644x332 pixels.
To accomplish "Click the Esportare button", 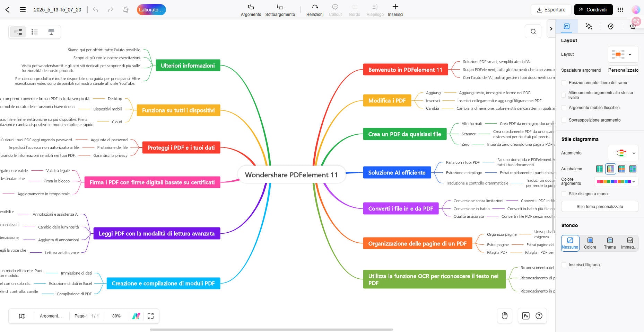I will tap(551, 10).
